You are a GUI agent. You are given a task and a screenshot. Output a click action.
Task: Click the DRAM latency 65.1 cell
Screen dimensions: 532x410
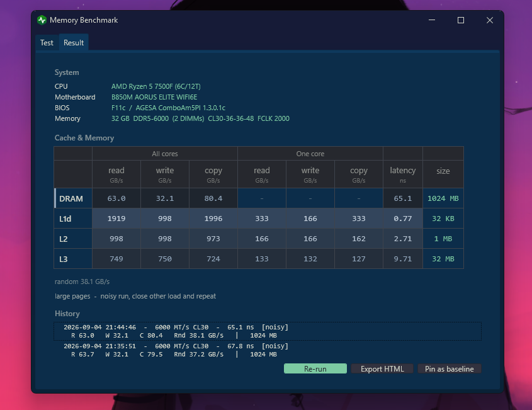pos(403,198)
